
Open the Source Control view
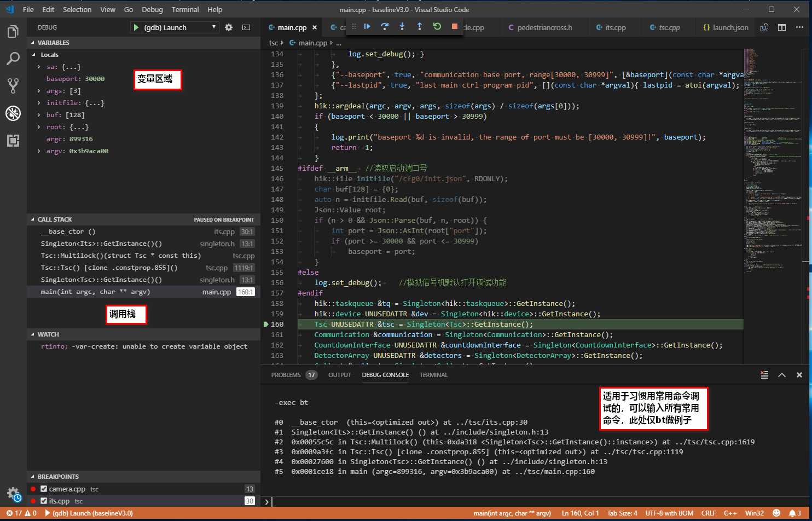[13, 85]
